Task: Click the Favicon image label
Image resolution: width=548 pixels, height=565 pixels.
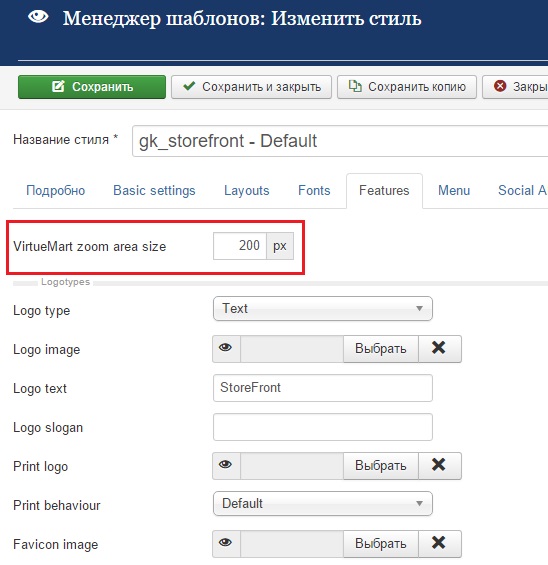Action: click(x=55, y=544)
